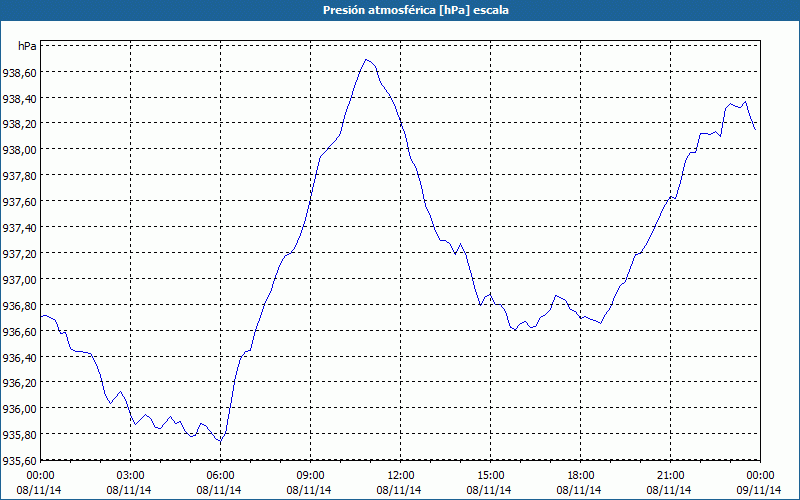Click the 15:00 time axis label
This screenshot has height=500, width=800.
click(x=490, y=476)
